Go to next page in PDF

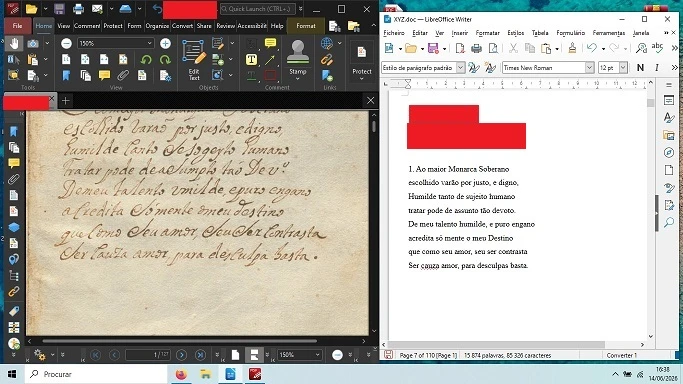(x=182, y=355)
